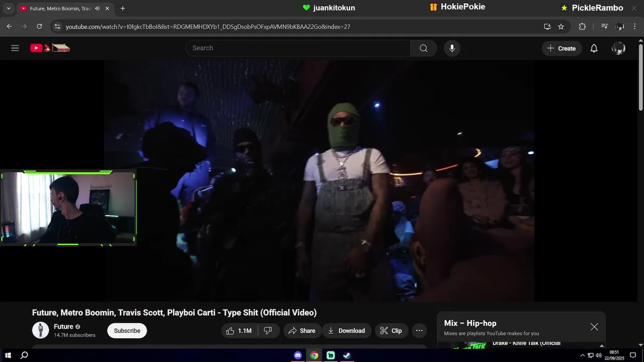This screenshot has width=644, height=362.
Task: Dislike the video
Action: pyautogui.click(x=268, y=331)
